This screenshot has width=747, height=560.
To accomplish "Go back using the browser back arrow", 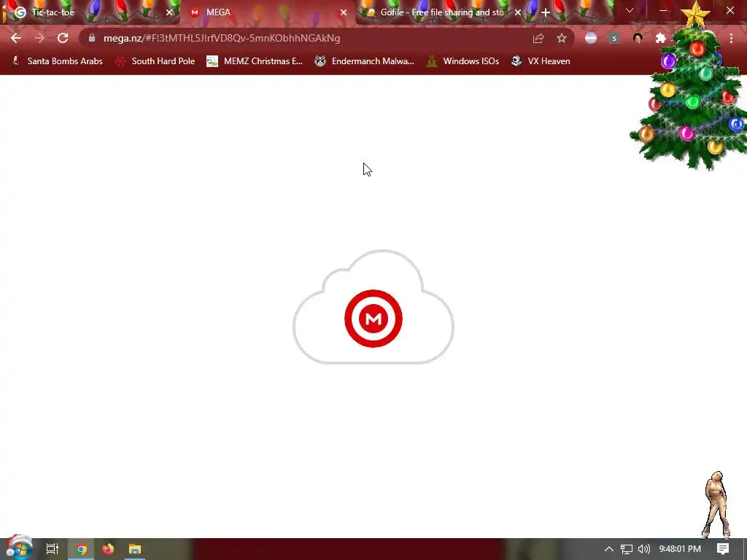I will pos(16,38).
